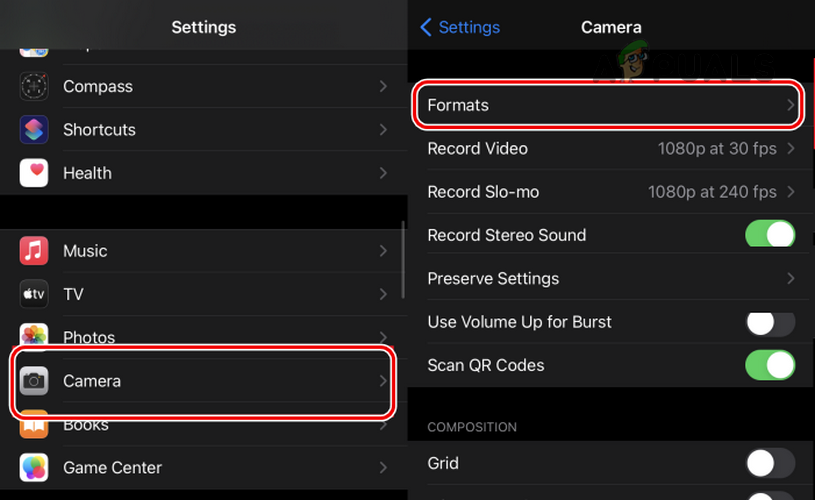Tap the Apple TV icon
Screen dimensions: 815x500
pos(34,294)
